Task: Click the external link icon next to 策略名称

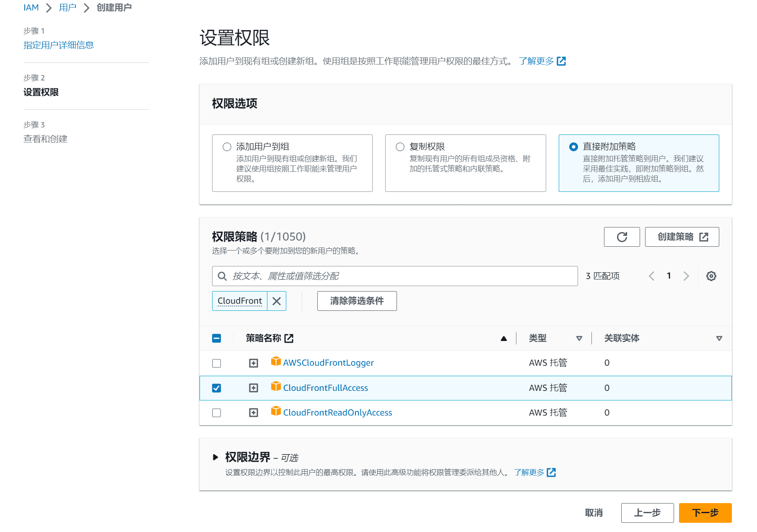Action: pyautogui.click(x=289, y=338)
